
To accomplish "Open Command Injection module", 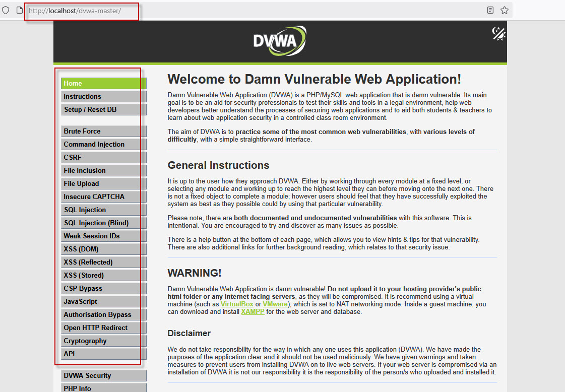I will click(x=104, y=144).
